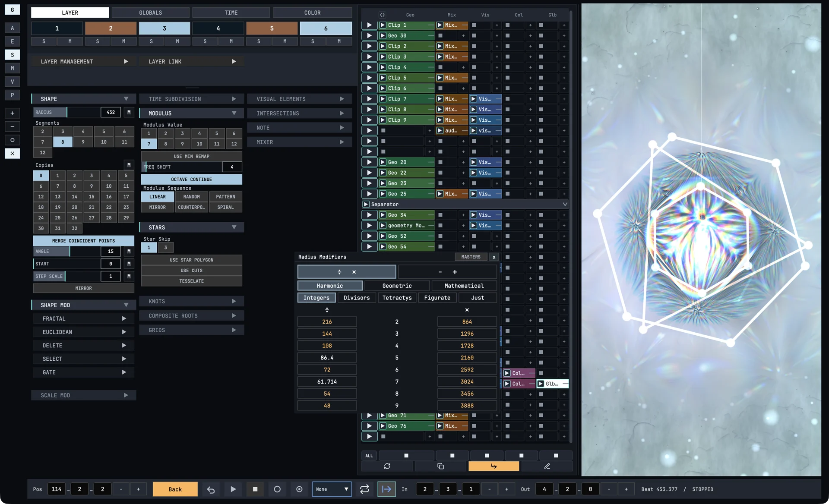Toggle Use Cuts option

[x=191, y=271]
